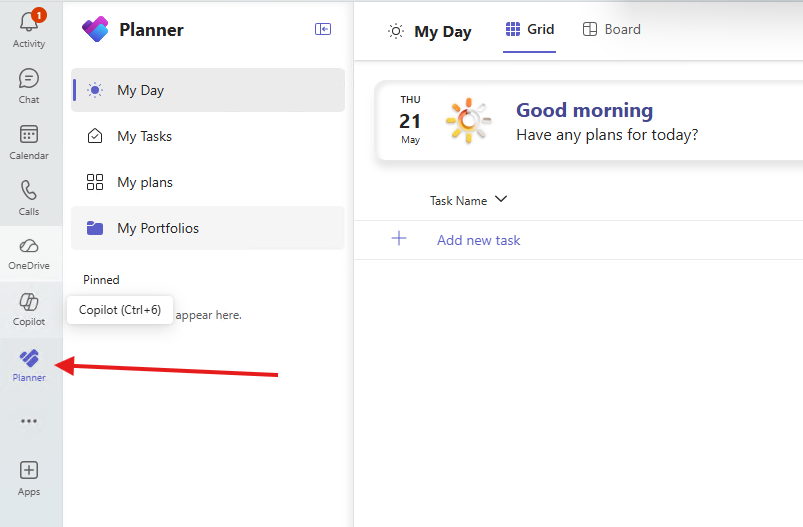Click the Add new task link

coord(478,240)
